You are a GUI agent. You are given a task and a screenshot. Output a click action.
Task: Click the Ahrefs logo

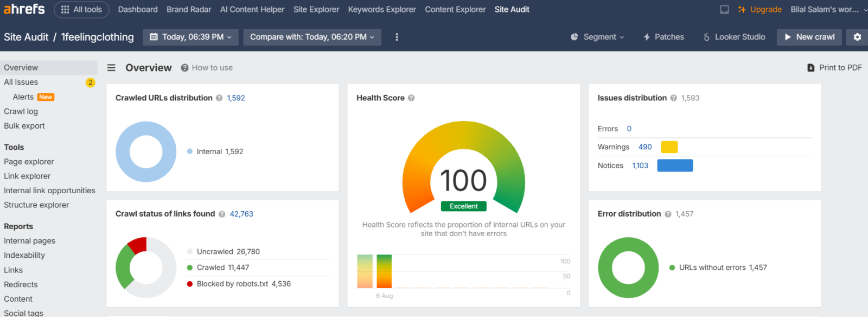[x=24, y=9]
